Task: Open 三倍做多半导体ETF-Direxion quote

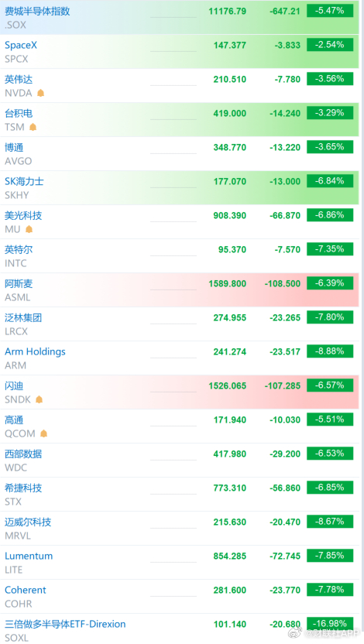Action: (x=65, y=624)
